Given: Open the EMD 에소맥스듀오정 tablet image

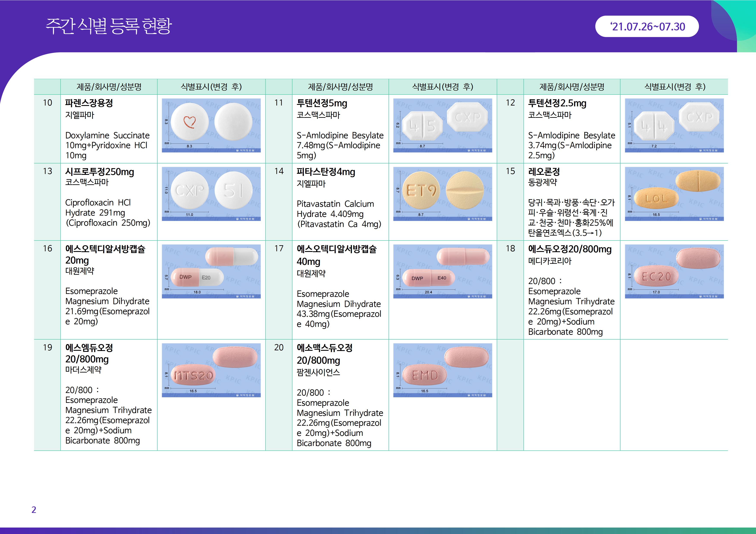Looking at the screenshot, I should pyautogui.click(x=442, y=370).
